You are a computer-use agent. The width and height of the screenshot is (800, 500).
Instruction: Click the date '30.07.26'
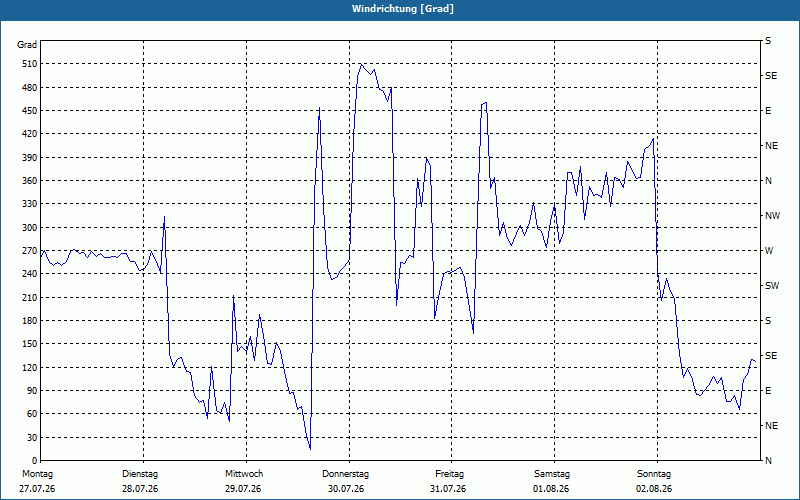tap(346, 489)
